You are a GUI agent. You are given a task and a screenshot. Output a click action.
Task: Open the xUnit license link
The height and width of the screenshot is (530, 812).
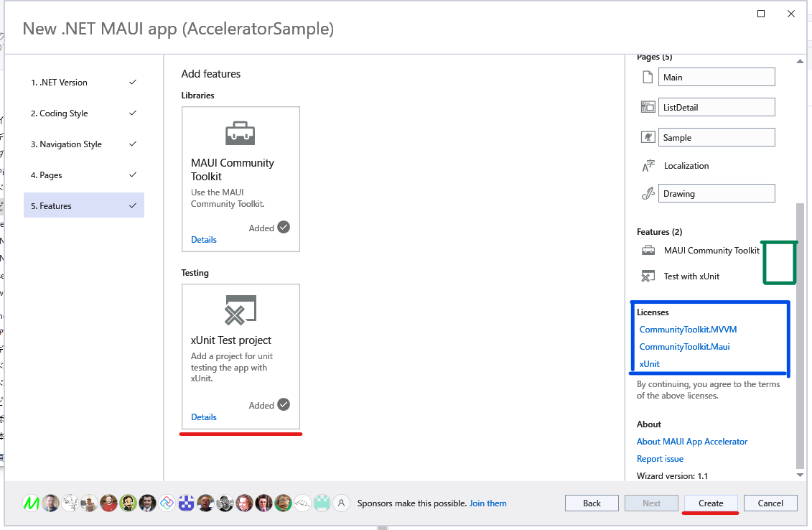tap(650, 363)
